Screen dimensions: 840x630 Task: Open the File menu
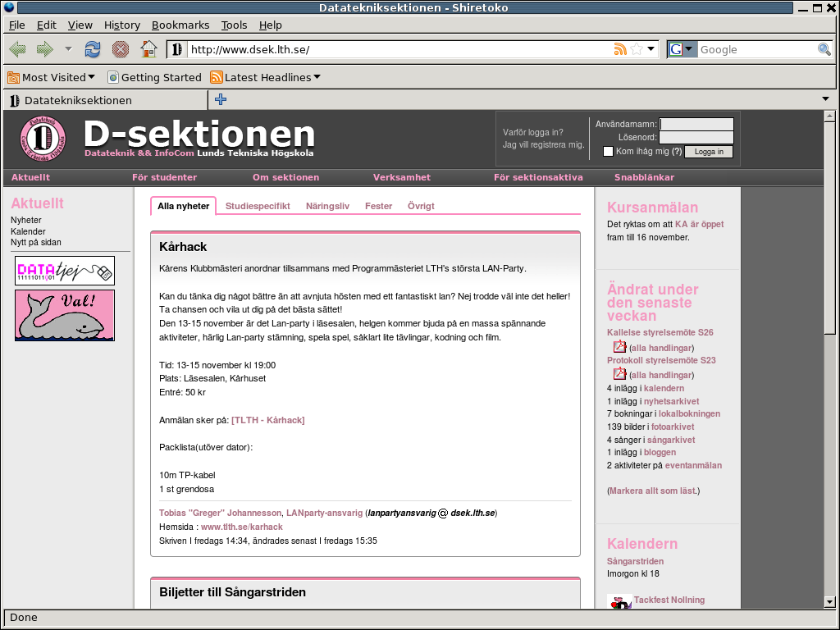coord(17,25)
